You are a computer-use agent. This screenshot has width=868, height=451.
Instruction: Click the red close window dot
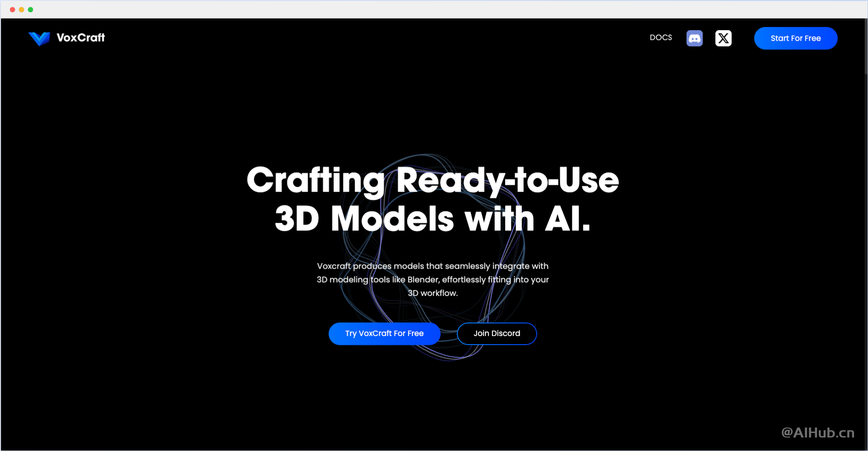12,9
